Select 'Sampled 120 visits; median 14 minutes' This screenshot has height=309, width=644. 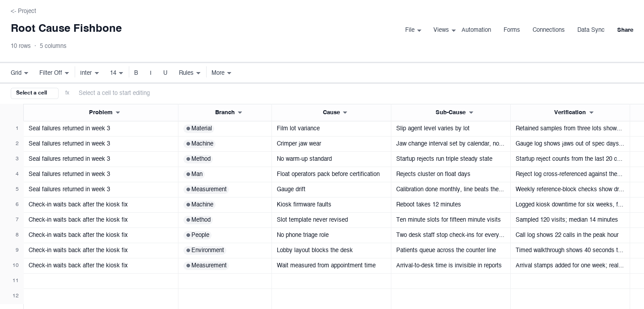pyautogui.click(x=570, y=220)
